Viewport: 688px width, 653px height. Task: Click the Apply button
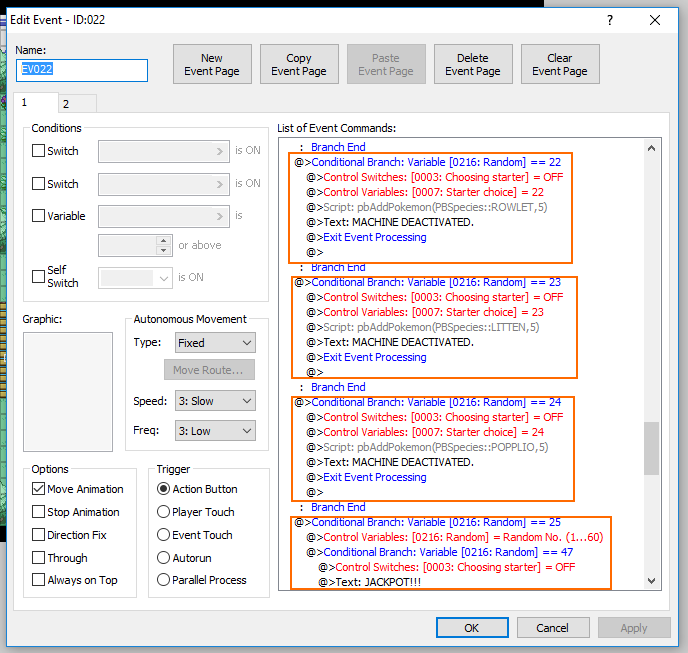point(634,628)
